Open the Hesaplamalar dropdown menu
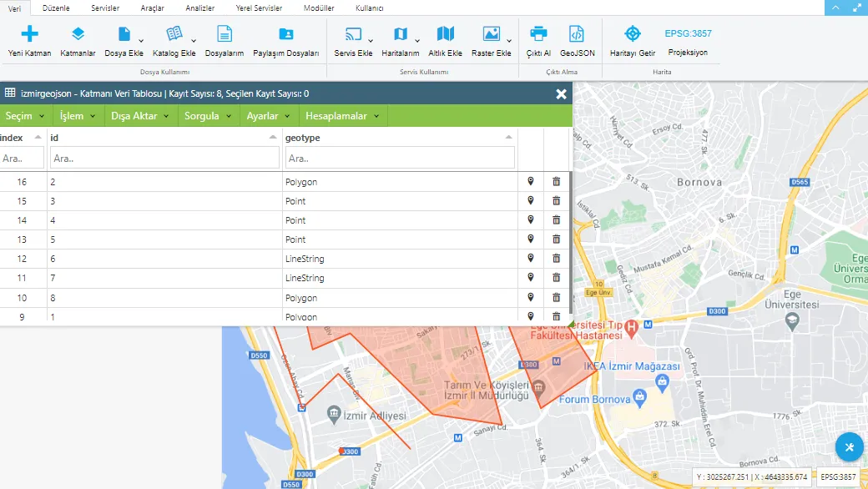 click(343, 116)
